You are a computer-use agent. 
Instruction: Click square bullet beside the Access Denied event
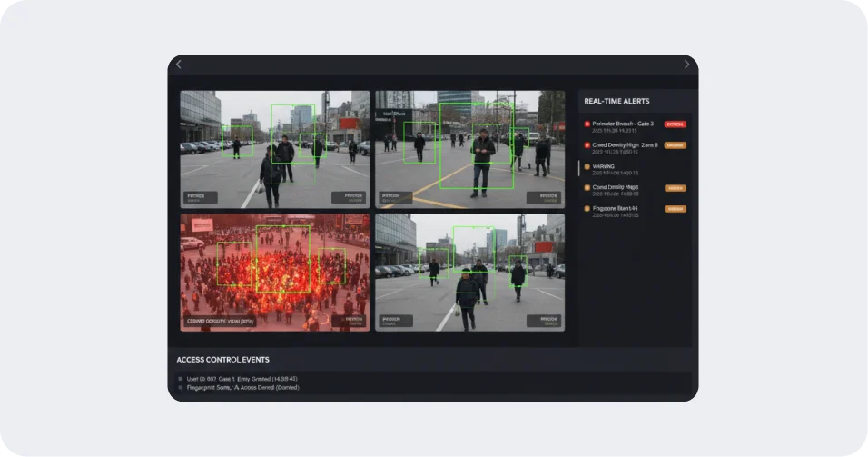181,388
